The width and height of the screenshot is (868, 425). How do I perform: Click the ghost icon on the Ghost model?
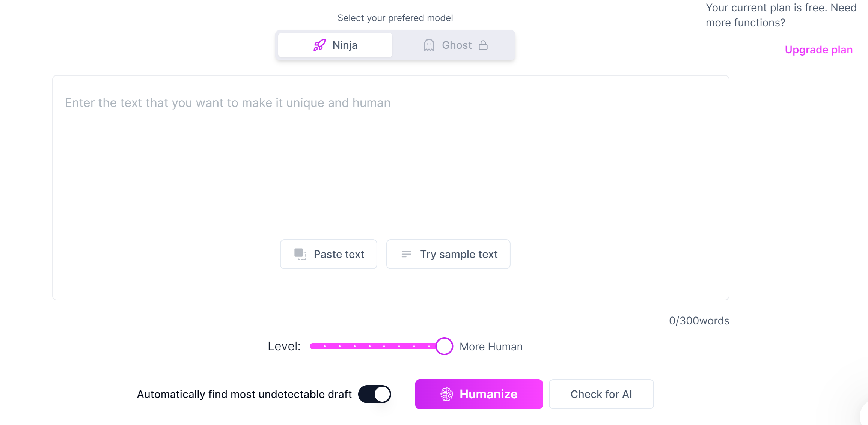tap(428, 45)
